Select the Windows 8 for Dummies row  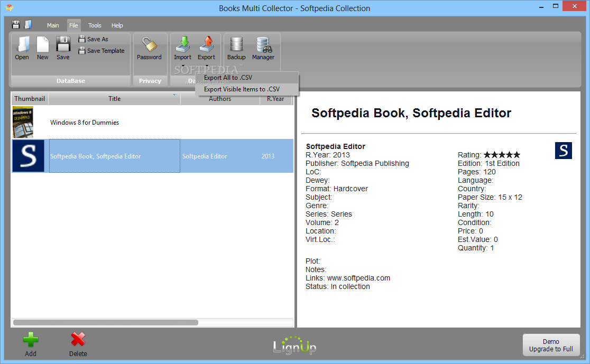click(x=152, y=122)
